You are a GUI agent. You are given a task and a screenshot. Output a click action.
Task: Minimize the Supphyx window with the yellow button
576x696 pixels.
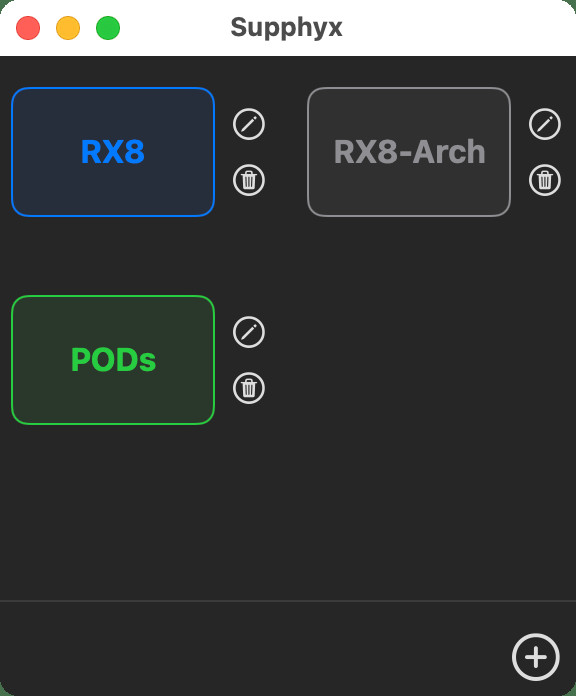[68, 28]
